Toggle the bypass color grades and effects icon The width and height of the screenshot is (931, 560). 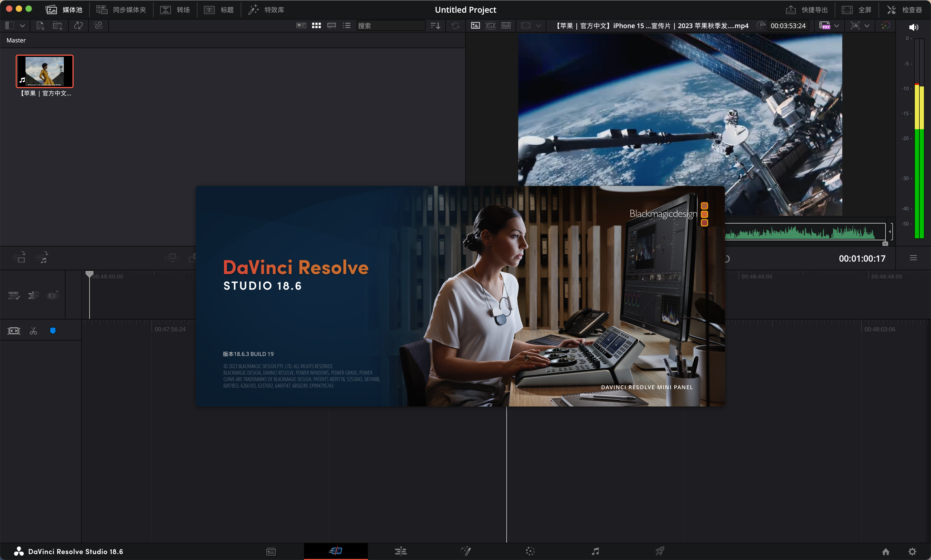point(885,26)
